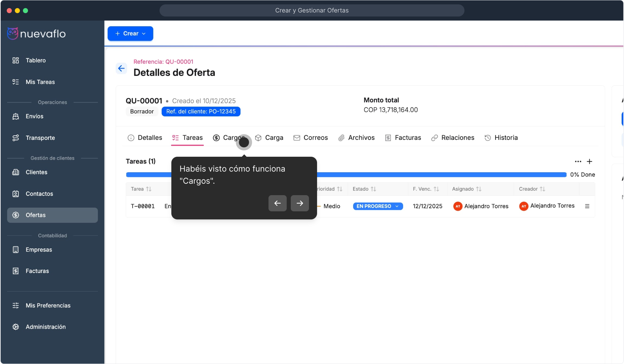Go to next tour step arrow
The height and width of the screenshot is (364, 624).
pos(300,203)
